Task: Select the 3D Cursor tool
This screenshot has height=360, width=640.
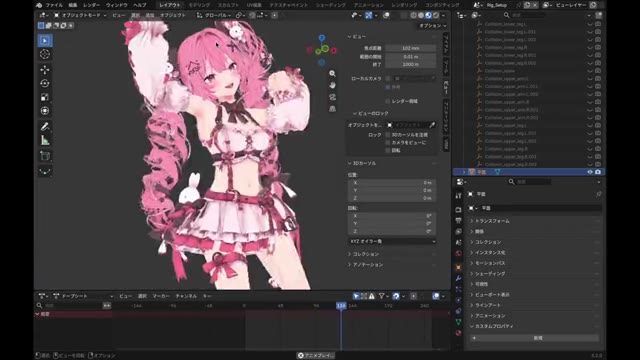Action: pos(45,54)
